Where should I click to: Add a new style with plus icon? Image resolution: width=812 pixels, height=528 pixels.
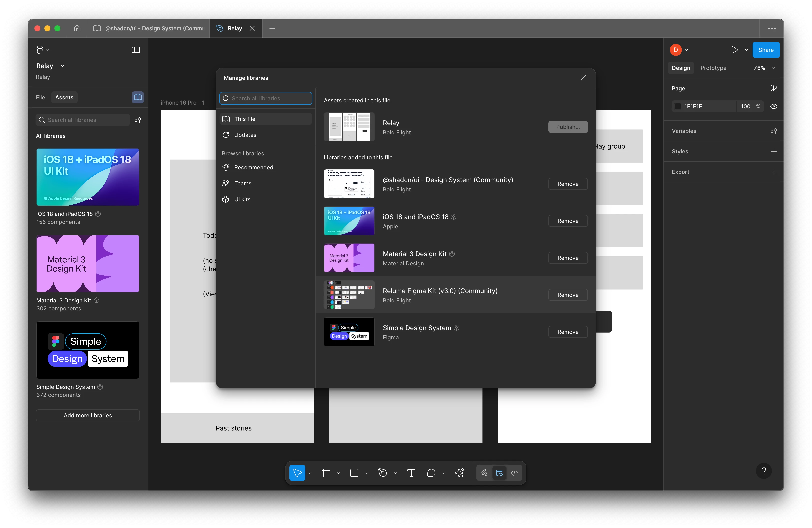[774, 151]
